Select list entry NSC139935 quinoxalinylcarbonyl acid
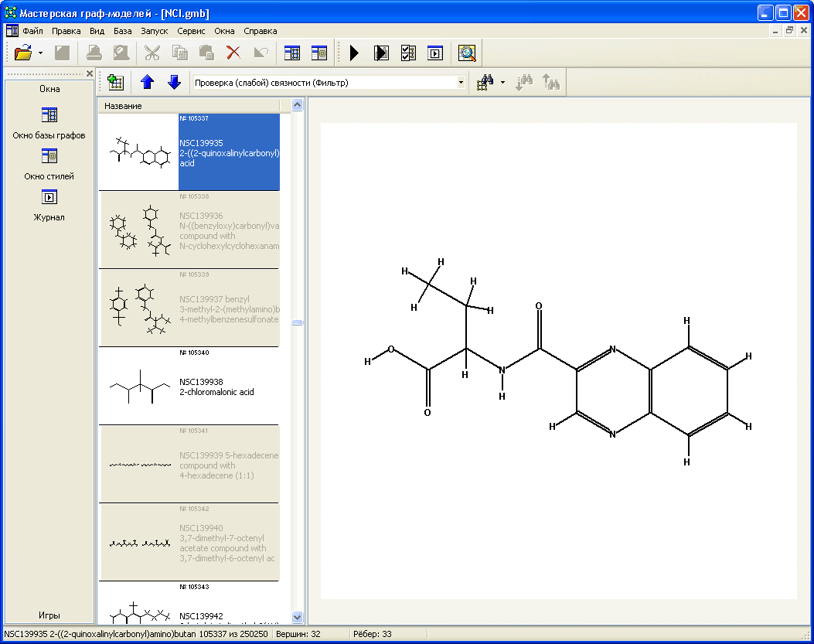 click(x=189, y=152)
